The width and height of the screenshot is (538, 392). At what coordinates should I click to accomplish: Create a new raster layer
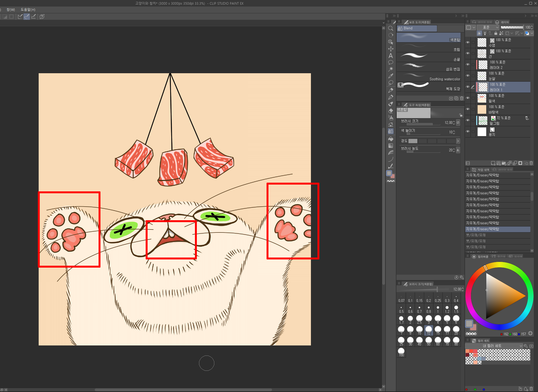click(493, 163)
